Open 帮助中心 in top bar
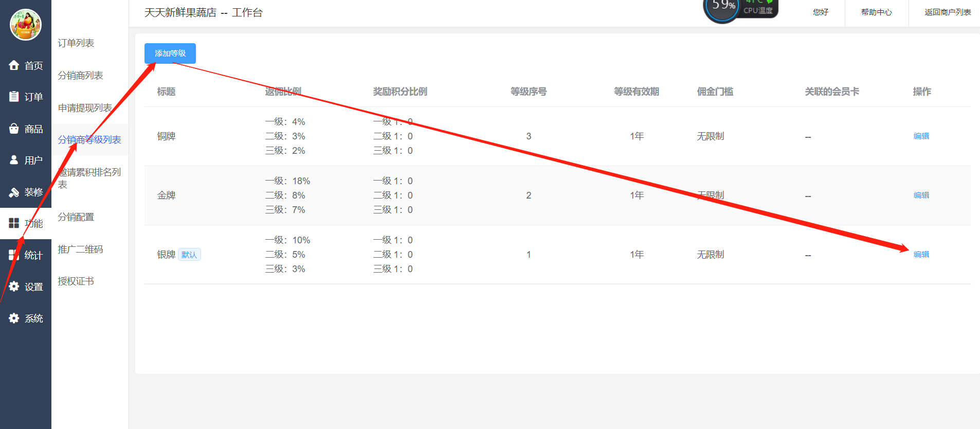 pyautogui.click(x=877, y=12)
